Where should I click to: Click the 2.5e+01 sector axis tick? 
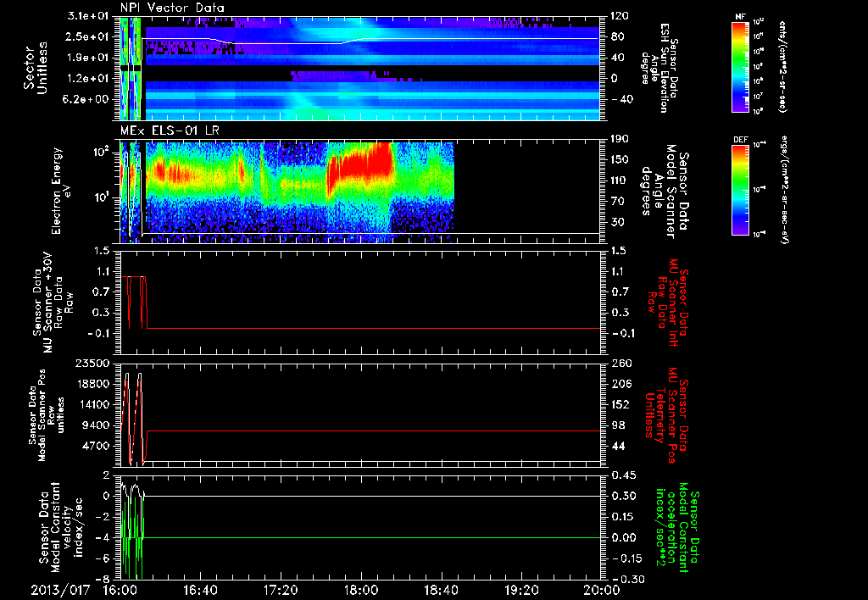tap(87, 36)
